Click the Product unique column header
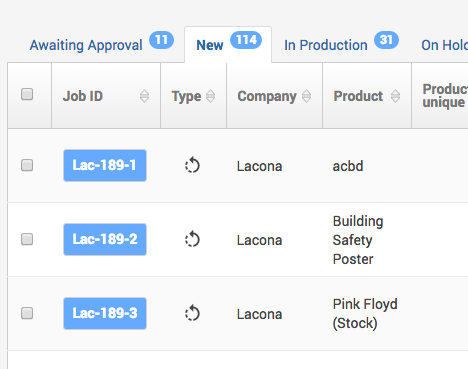Viewport: 468px width, 369px height. (445, 96)
